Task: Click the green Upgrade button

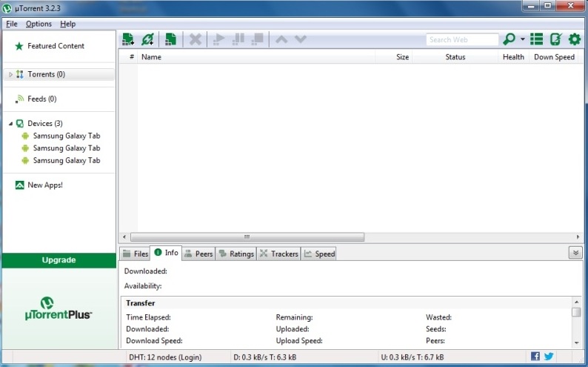Action: 59,260
